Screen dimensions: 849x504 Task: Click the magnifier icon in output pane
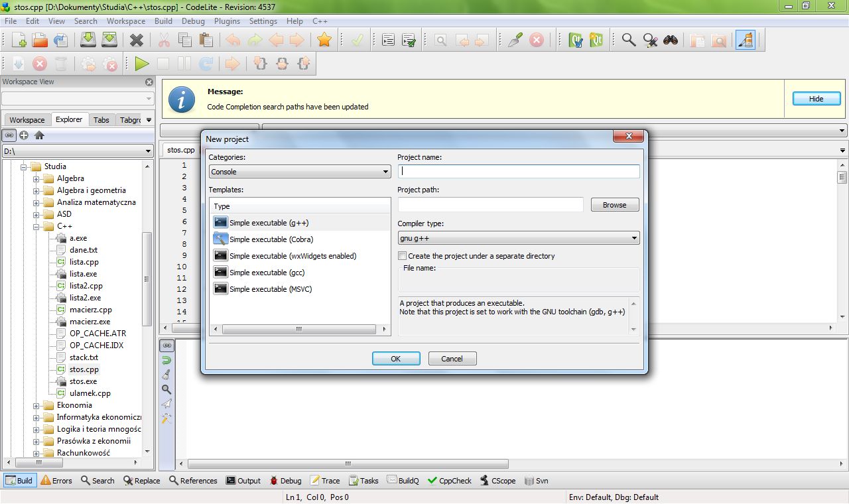click(166, 389)
